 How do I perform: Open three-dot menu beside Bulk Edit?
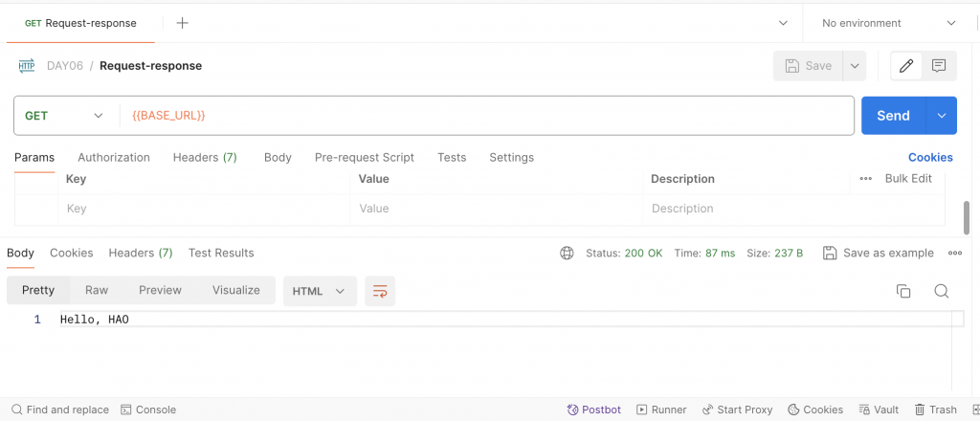pos(865,179)
